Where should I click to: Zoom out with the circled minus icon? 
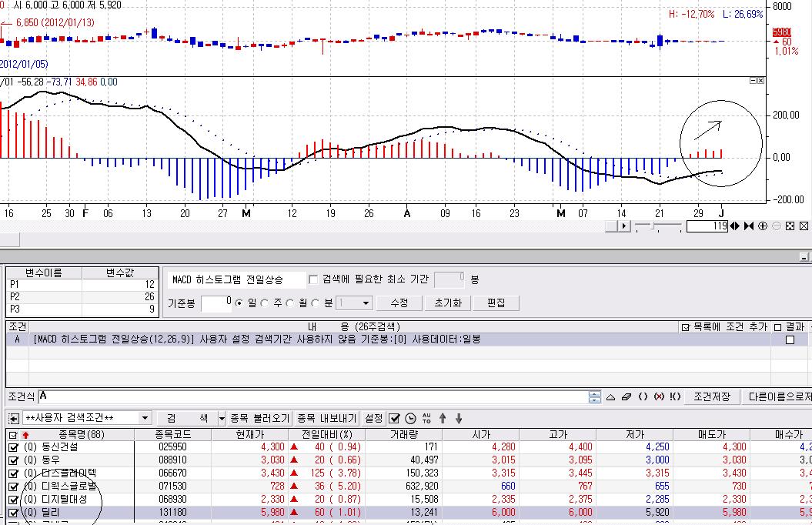pos(777,226)
